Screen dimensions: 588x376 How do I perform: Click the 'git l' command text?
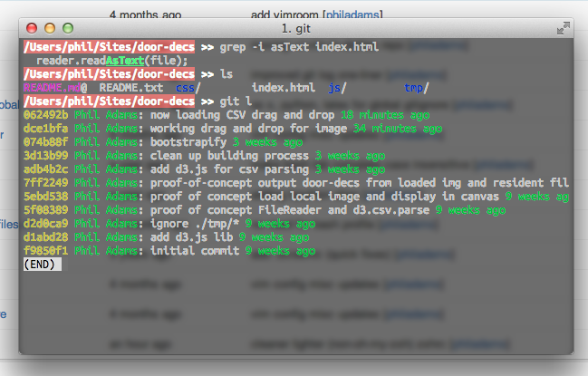tap(236, 101)
